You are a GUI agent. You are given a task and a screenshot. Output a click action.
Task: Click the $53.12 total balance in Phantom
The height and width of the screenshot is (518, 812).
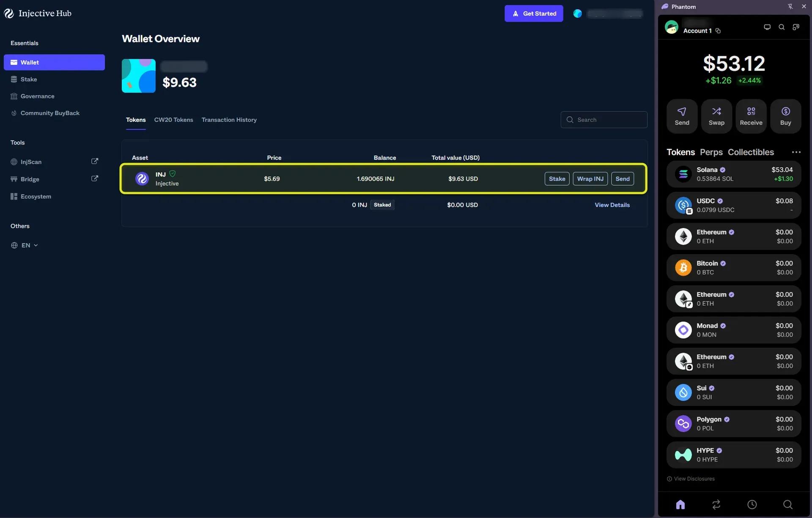734,64
